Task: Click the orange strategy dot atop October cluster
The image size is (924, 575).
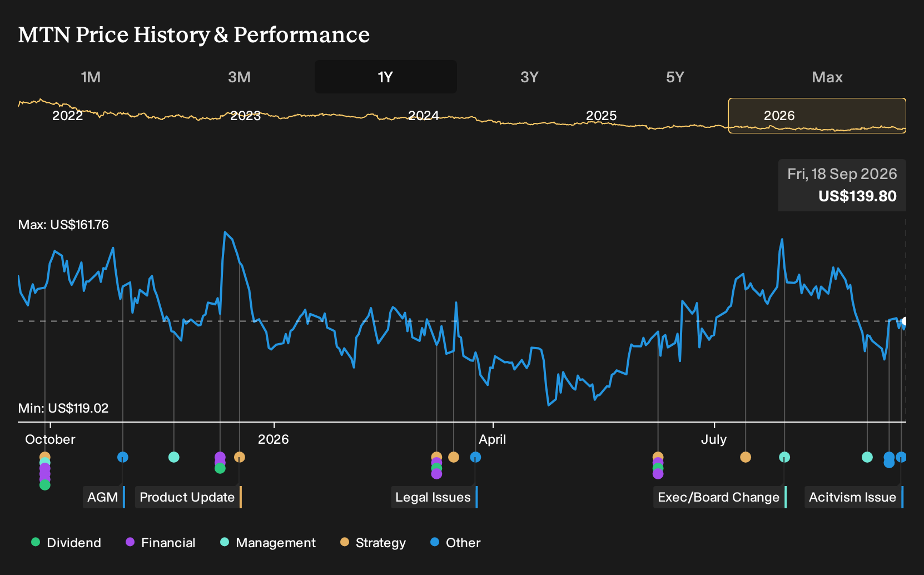Action: 45,457
